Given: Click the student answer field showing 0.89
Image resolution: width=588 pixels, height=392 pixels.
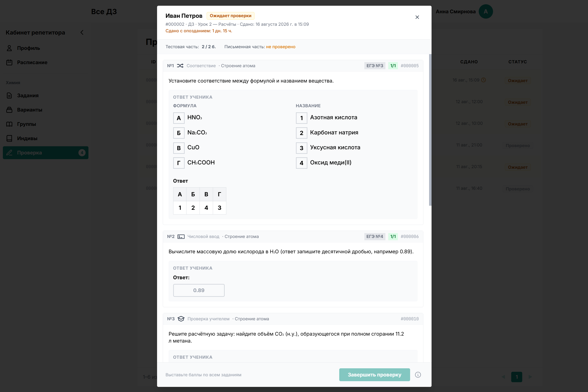Looking at the screenshot, I should (x=199, y=290).
